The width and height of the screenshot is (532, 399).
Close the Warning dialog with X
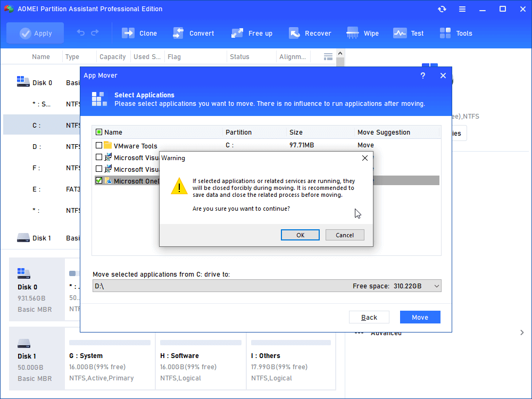point(364,158)
